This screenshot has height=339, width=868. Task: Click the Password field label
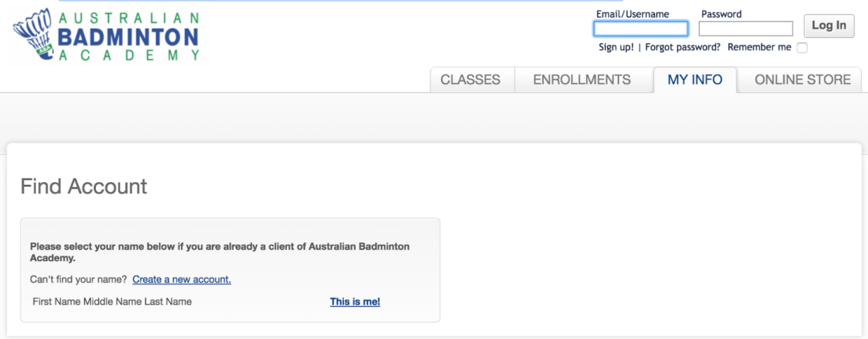[722, 14]
